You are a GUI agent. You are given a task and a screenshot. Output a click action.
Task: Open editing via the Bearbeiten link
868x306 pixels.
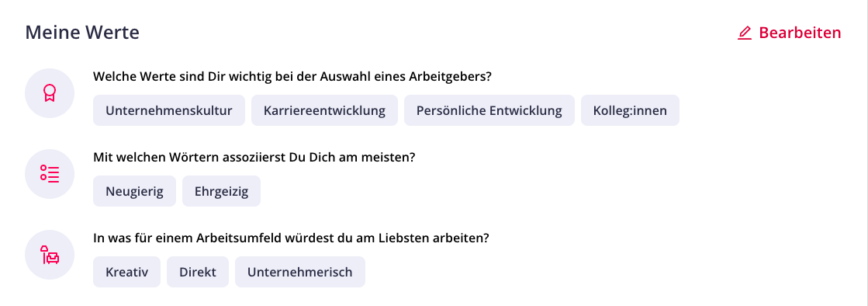[x=790, y=33]
